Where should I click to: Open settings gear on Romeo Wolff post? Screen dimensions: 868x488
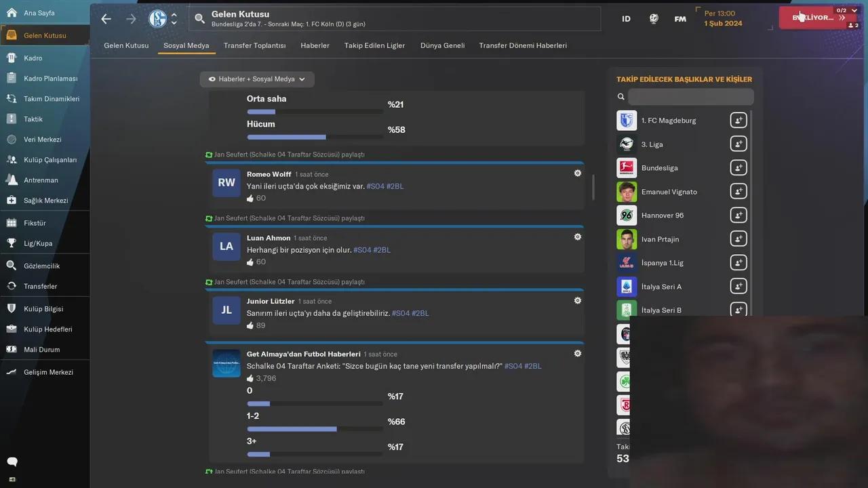[x=578, y=174]
